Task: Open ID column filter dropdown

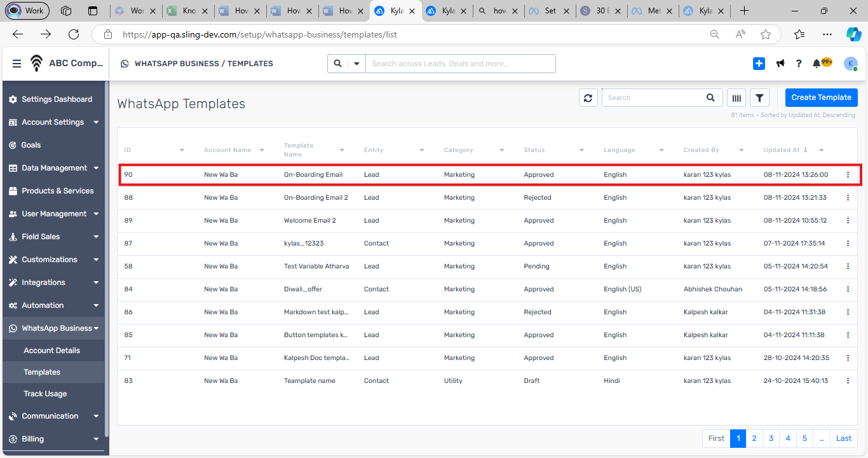Action: point(182,150)
